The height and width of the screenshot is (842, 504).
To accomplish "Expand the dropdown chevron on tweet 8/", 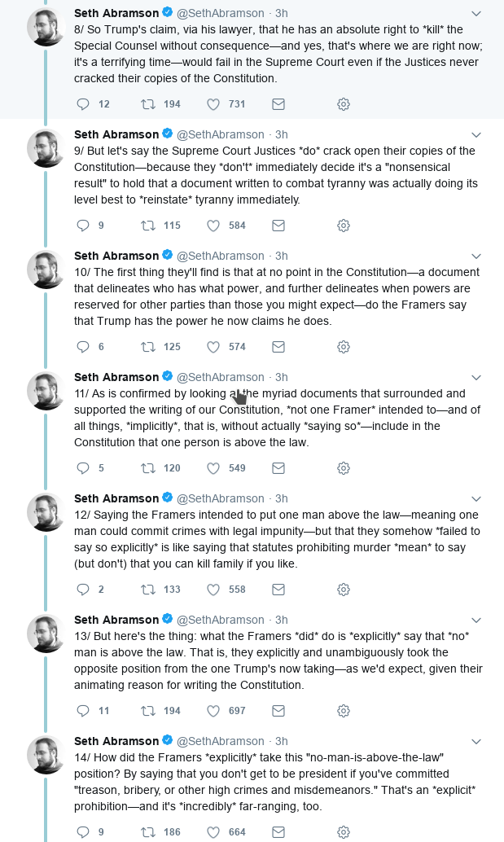I will pyautogui.click(x=476, y=13).
